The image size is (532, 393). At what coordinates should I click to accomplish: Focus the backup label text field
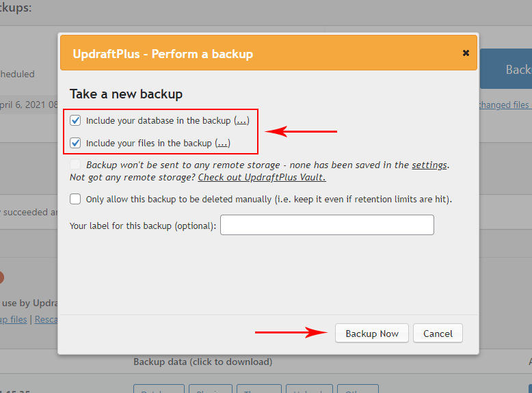(x=327, y=225)
